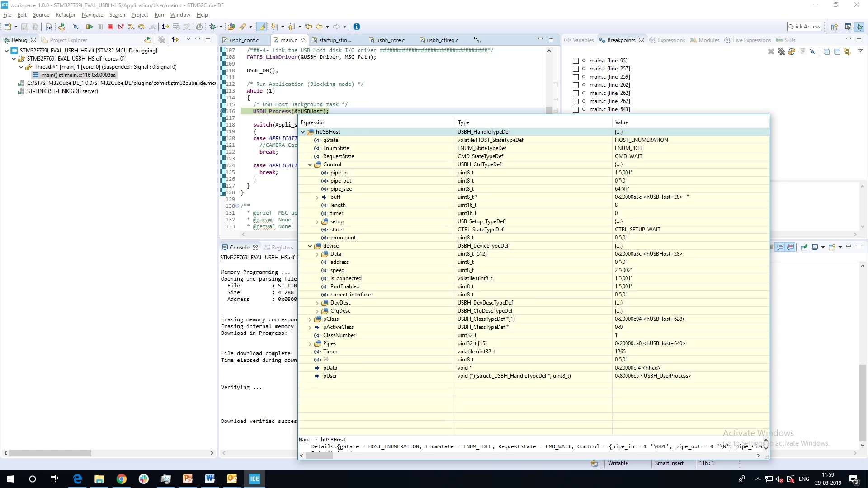Open the Windows Start menu
The image size is (868, 488).
[11, 479]
